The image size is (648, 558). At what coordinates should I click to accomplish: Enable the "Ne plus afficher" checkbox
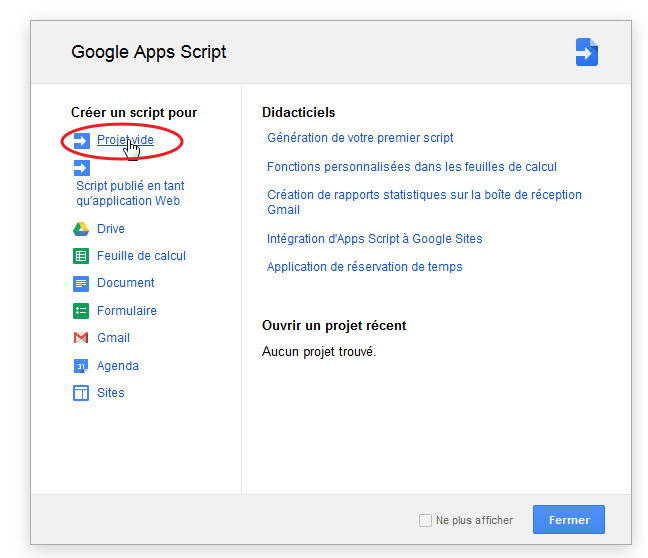[425, 520]
